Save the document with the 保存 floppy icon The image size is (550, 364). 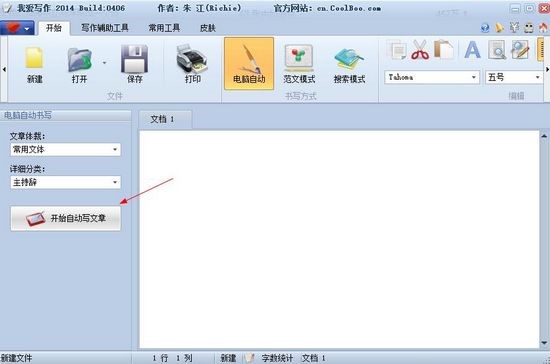point(134,65)
